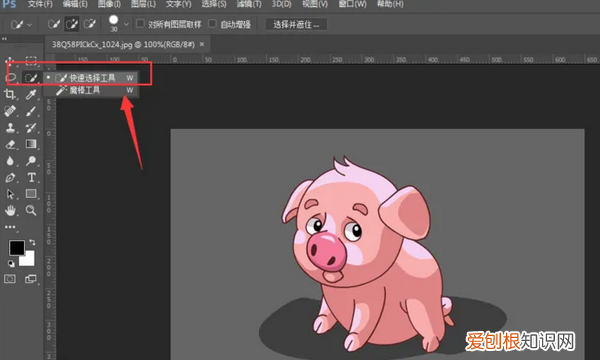Select the Lasso tool
The width and height of the screenshot is (600, 360).
click(x=10, y=78)
